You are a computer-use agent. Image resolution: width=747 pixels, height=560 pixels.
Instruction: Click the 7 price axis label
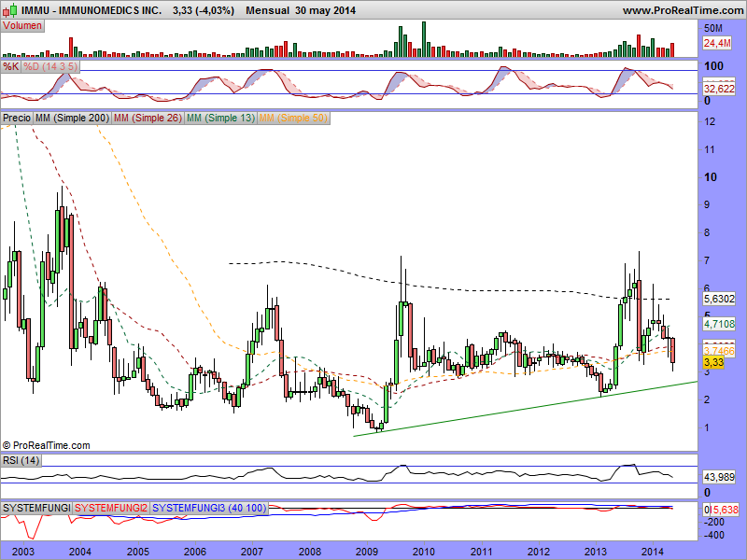click(x=707, y=260)
